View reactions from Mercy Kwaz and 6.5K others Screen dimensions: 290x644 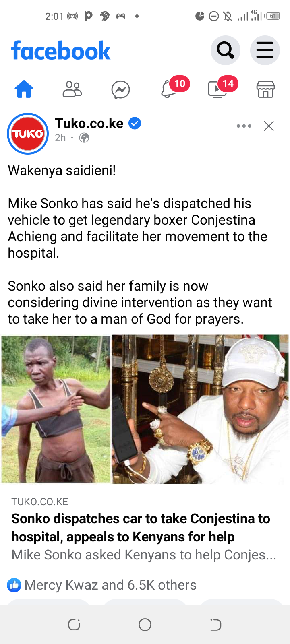pyautogui.click(x=110, y=585)
